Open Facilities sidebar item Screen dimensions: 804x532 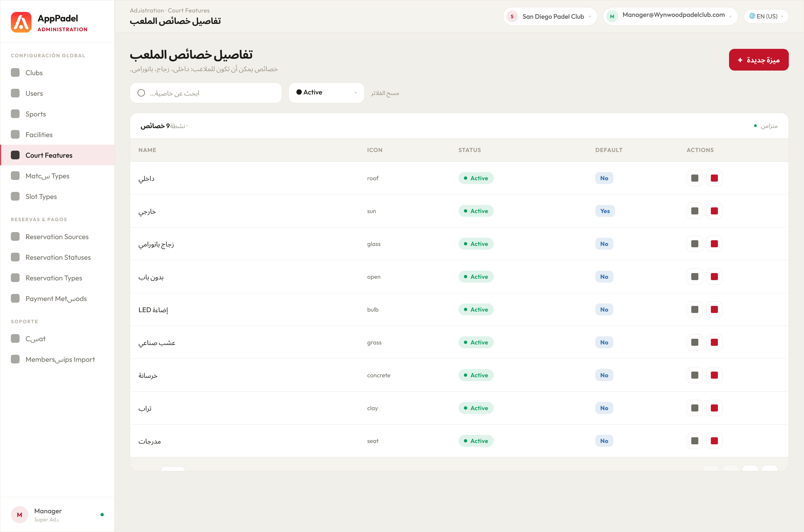(x=57, y=135)
